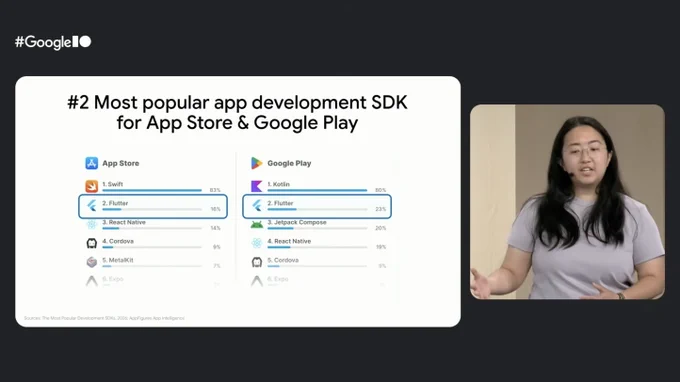
Task: Click "5. Cordova" in Google Play list
Action: pyautogui.click(x=283, y=260)
